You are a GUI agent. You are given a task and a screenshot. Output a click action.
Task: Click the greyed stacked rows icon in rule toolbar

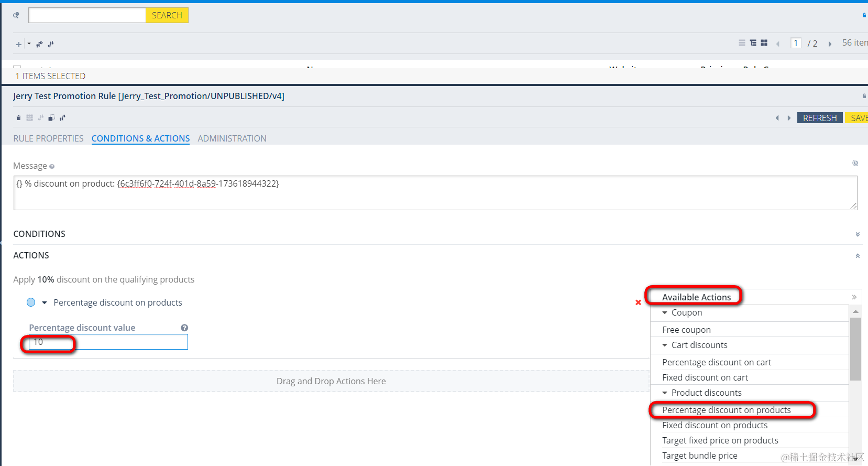[29, 118]
